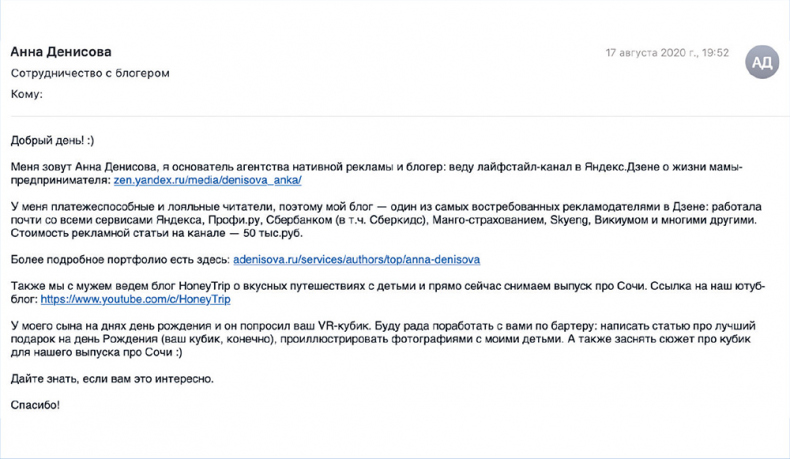Click the line Дайте знать, если вам это интересно
This screenshot has height=459, width=790.
coord(112,379)
